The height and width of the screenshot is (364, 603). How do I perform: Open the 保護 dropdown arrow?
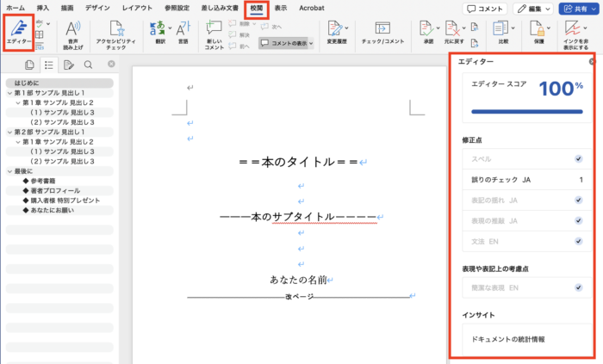coord(549,28)
